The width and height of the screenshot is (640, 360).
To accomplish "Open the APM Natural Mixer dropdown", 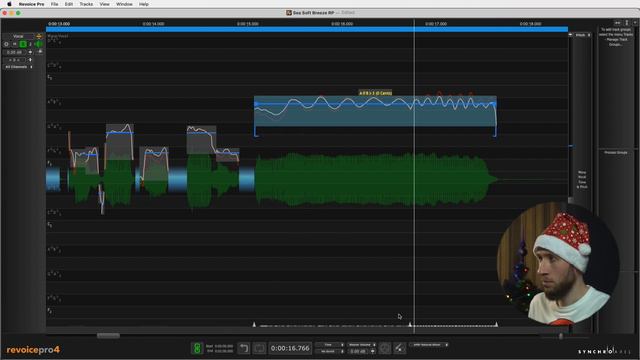I will click(429, 345).
